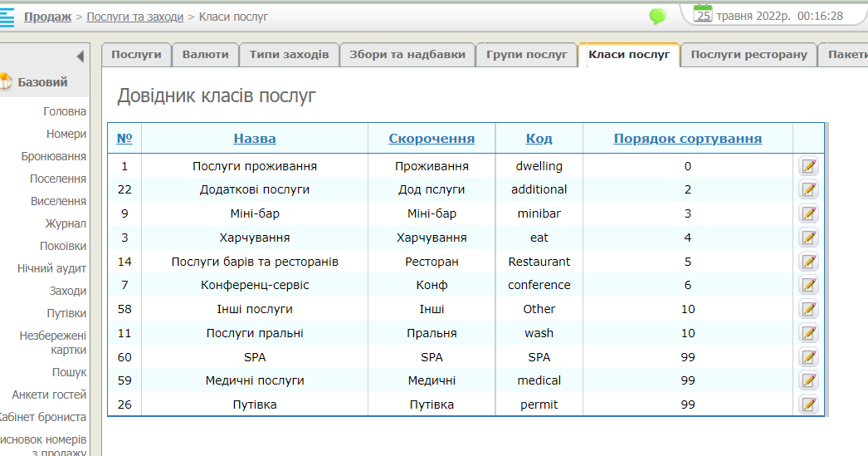
Task: Edit the Путівка class entry
Action: coord(808,405)
